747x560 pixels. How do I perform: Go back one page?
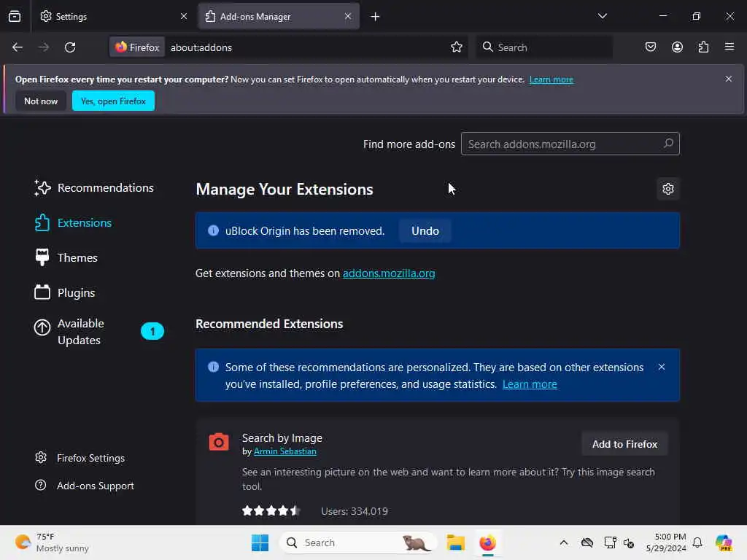click(x=18, y=47)
